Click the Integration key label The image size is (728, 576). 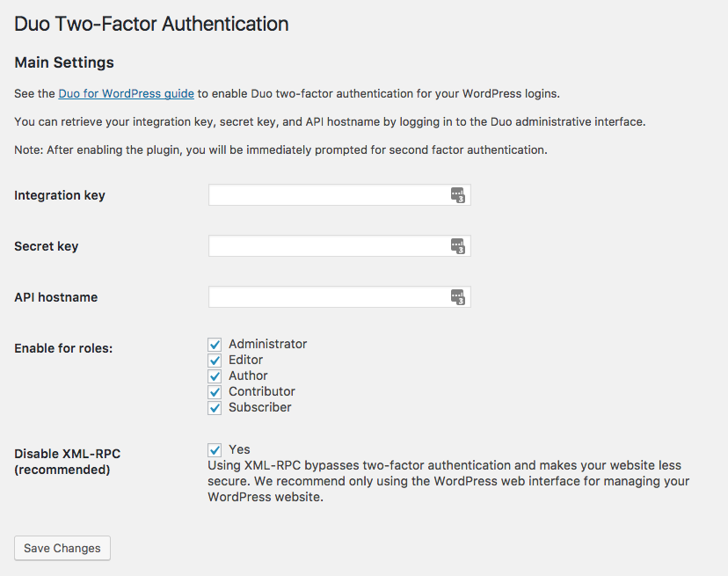[60, 195]
